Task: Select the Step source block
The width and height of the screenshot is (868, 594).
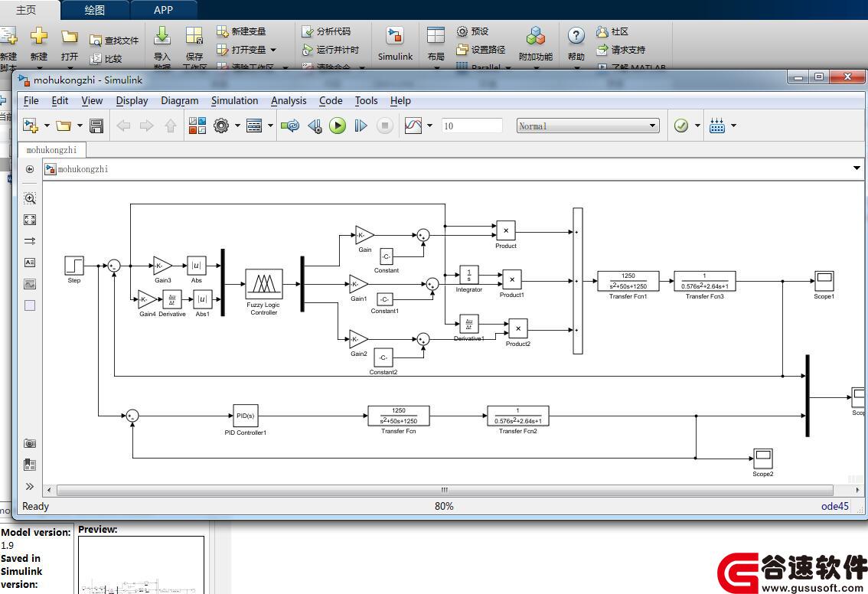Action: [74, 266]
